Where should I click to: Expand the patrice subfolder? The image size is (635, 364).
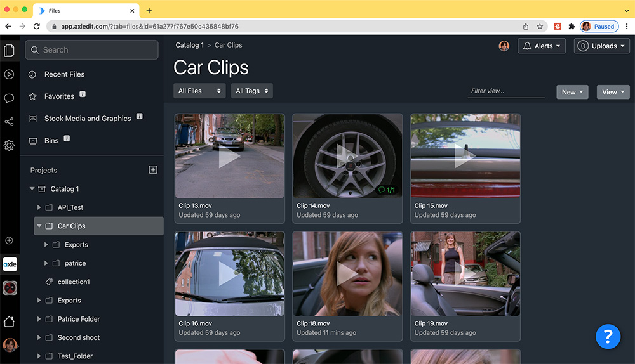coord(46,263)
